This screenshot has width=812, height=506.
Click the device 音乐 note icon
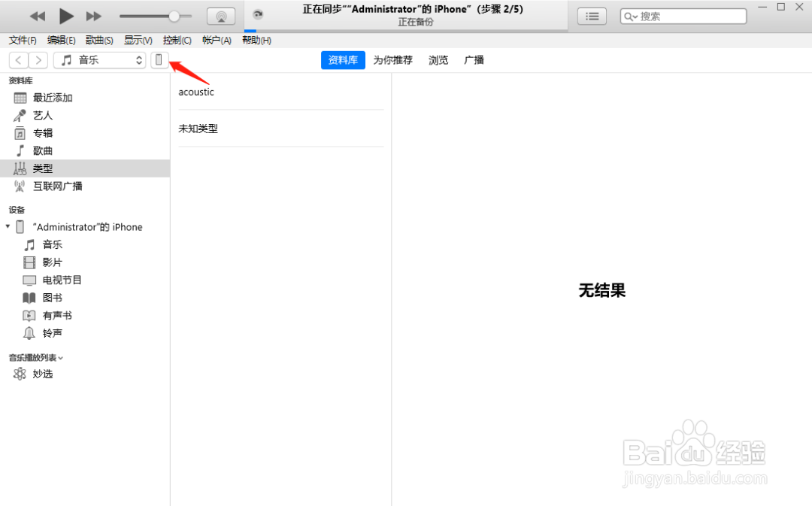(29, 244)
